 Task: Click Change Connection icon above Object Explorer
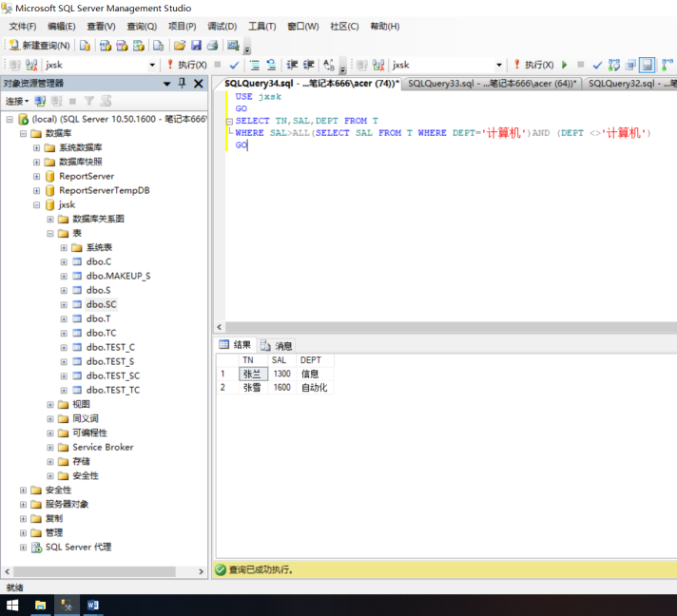pyautogui.click(x=31, y=66)
